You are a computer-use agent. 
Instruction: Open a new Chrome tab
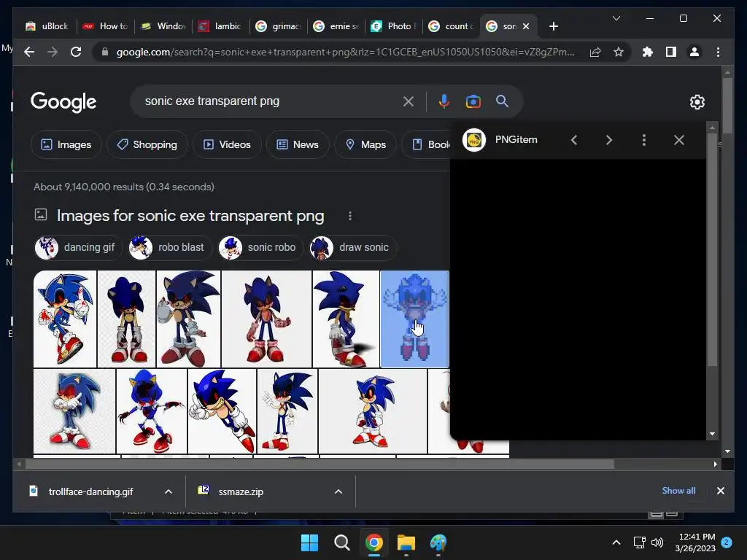553,26
